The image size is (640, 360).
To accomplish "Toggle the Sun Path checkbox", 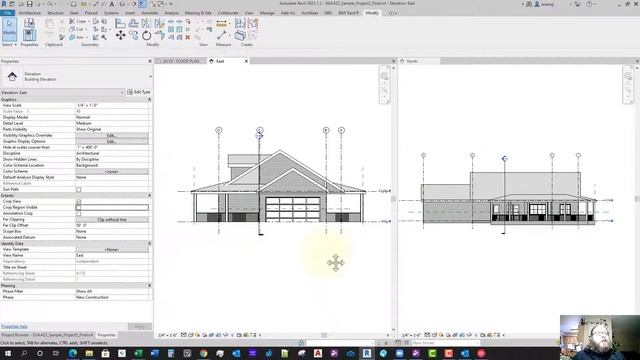I will (79, 189).
